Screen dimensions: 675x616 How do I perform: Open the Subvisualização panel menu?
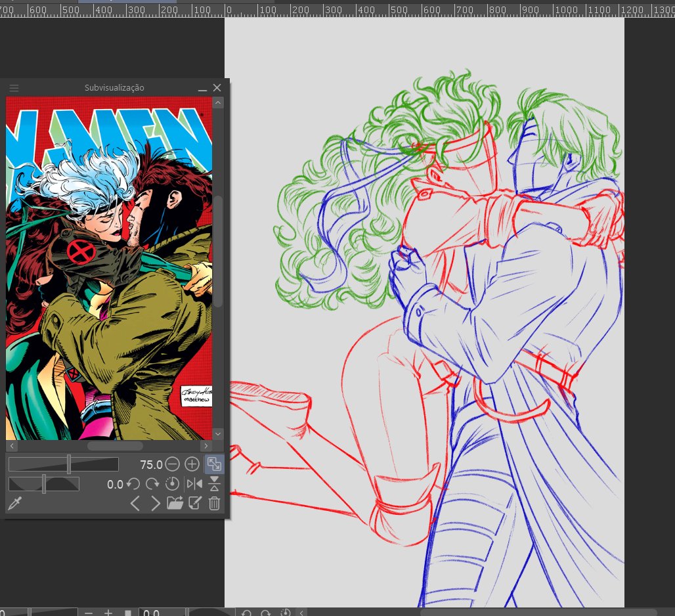tap(14, 88)
